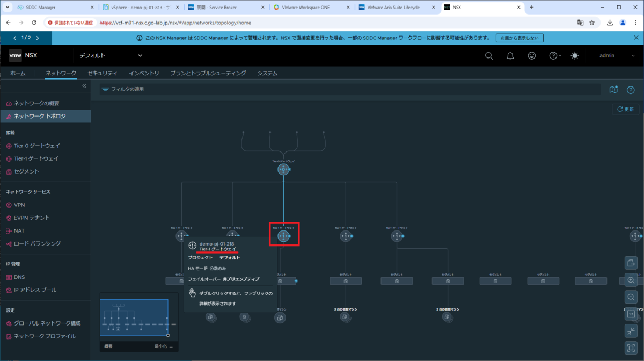The height and width of the screenshot is (361, 644).
Task: Open the デフォルト project selector dropdown
Action: [x=111, y=56]
